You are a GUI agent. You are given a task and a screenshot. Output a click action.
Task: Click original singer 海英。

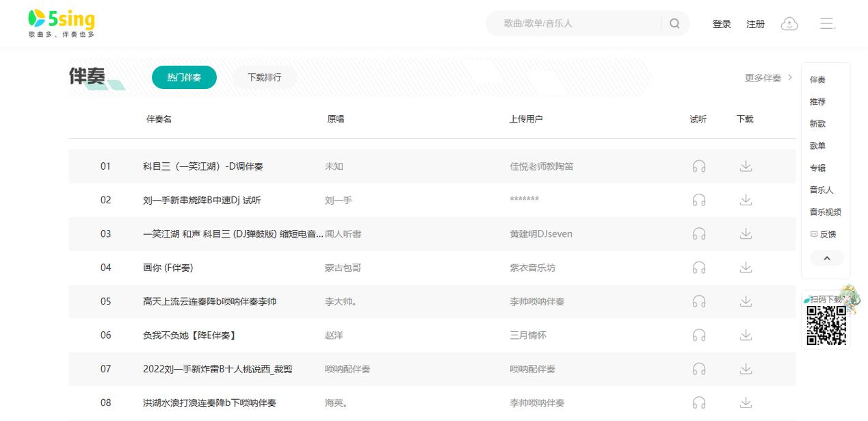click(x=337, y=403)
